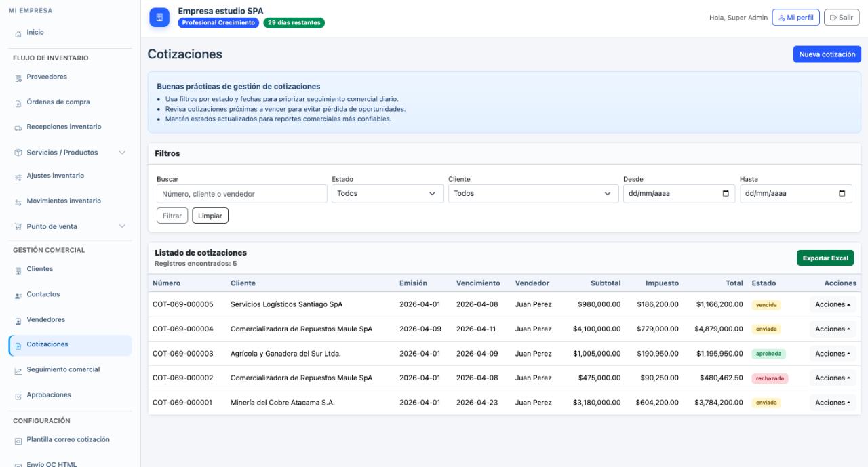The height and width of the screenshot is (467, 868).
Task: Click the Exportar Excel button
Action: coord(825,258)
